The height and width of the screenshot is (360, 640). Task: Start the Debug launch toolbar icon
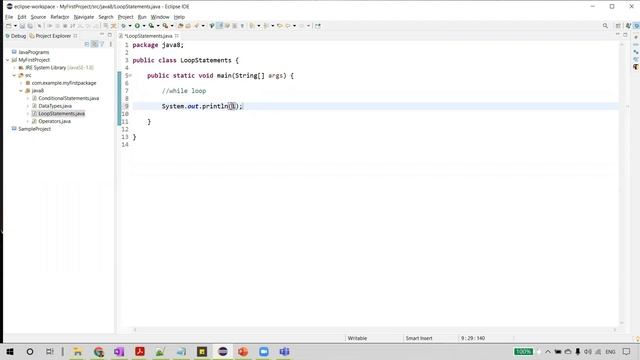point(123,26)
